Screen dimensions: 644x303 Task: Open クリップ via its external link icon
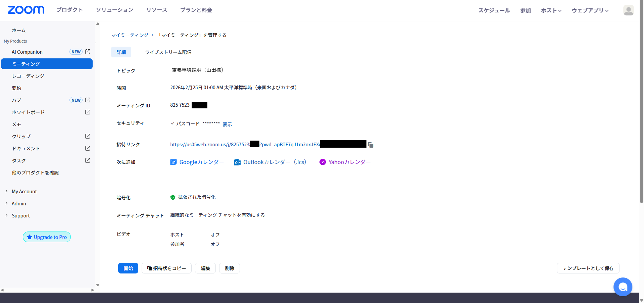point(87,136)
